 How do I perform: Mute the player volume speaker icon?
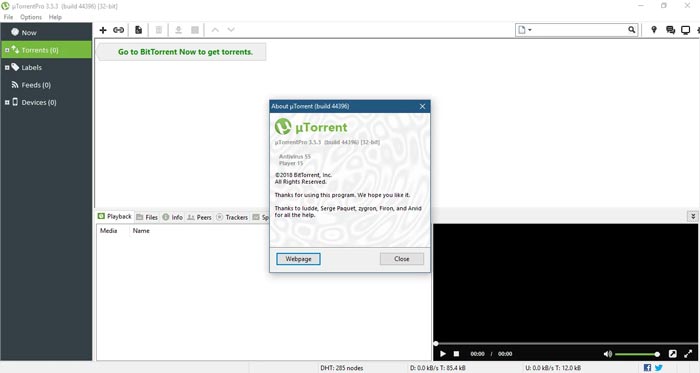pyautogui.click(x=608, y=354)
